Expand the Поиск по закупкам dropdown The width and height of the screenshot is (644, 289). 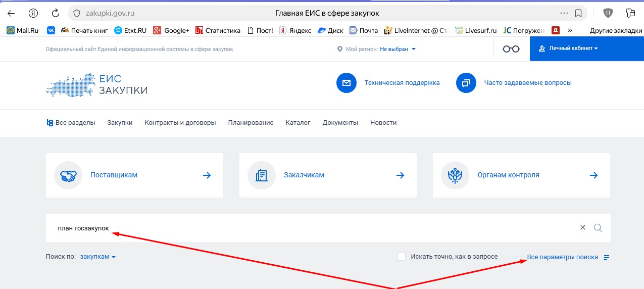pos(97,257)
